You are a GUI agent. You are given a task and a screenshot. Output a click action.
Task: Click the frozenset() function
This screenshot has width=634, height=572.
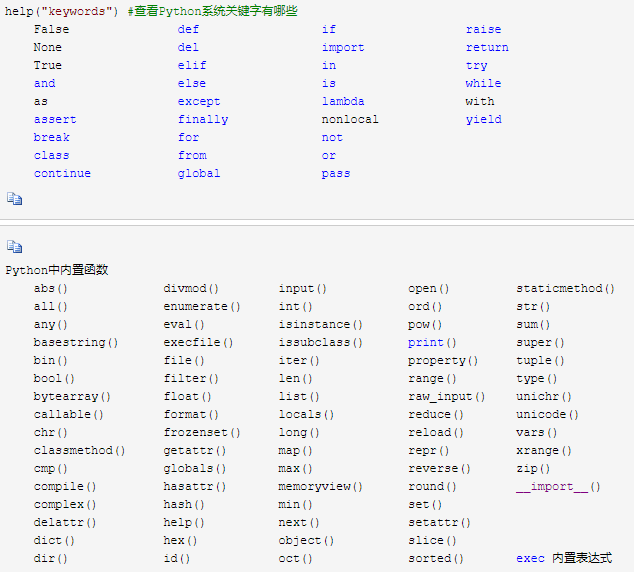tap(202, 432)
